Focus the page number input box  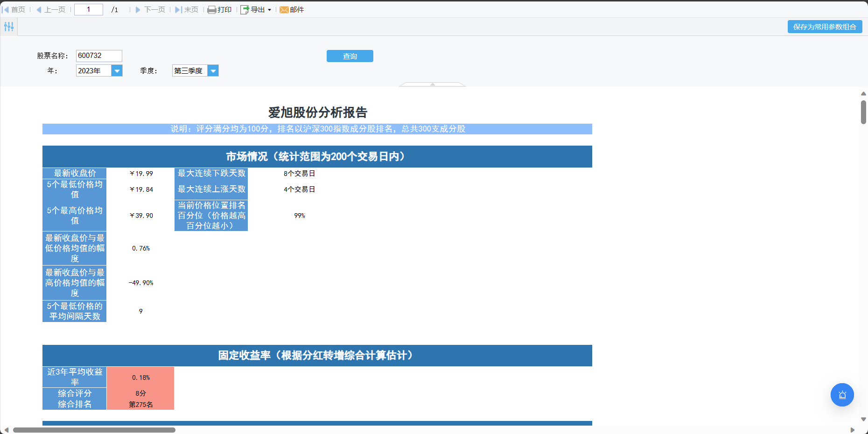click(x=89, y=9)
